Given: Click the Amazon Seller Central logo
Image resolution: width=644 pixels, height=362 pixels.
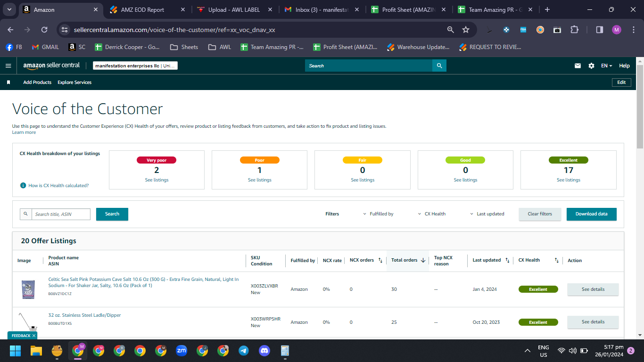Looking at the screenshot, I should click(51, 66).
